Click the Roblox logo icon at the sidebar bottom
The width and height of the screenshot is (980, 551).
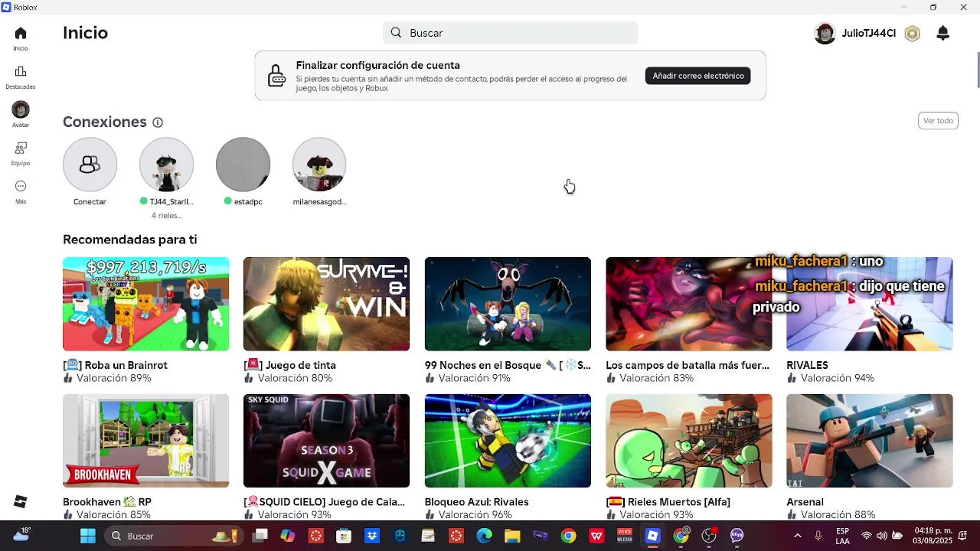click(21, 501)
